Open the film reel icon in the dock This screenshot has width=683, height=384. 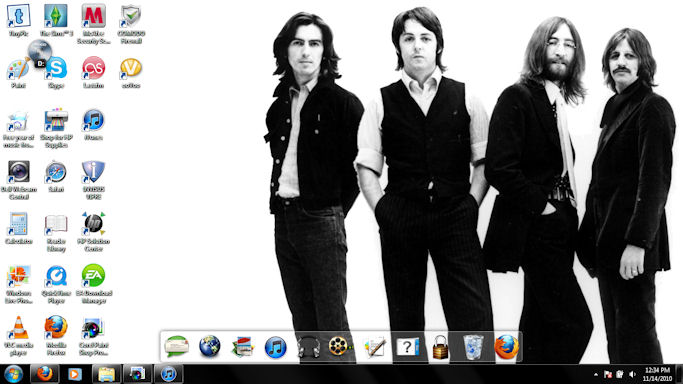[340, 347]
